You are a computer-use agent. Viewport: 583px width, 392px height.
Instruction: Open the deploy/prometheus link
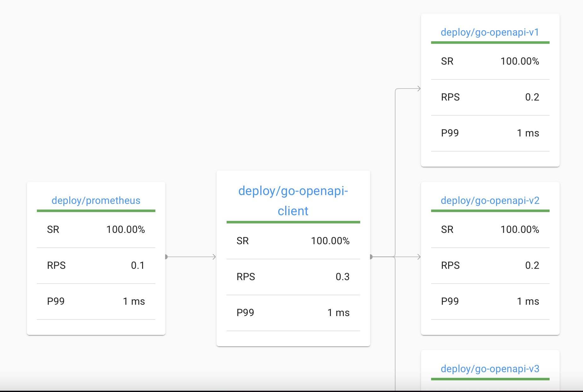click(96, 200)
